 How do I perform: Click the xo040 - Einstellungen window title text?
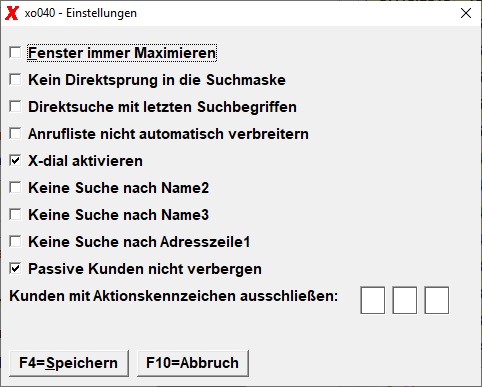coord(81,13)
